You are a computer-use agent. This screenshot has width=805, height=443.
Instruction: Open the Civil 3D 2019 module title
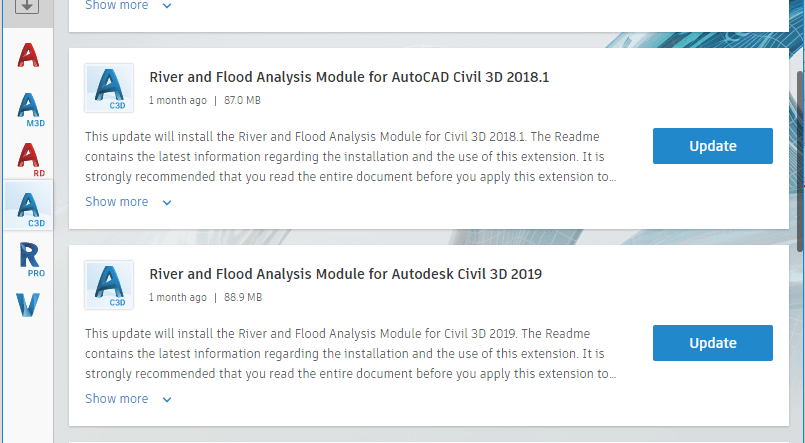tap(345, 274)
